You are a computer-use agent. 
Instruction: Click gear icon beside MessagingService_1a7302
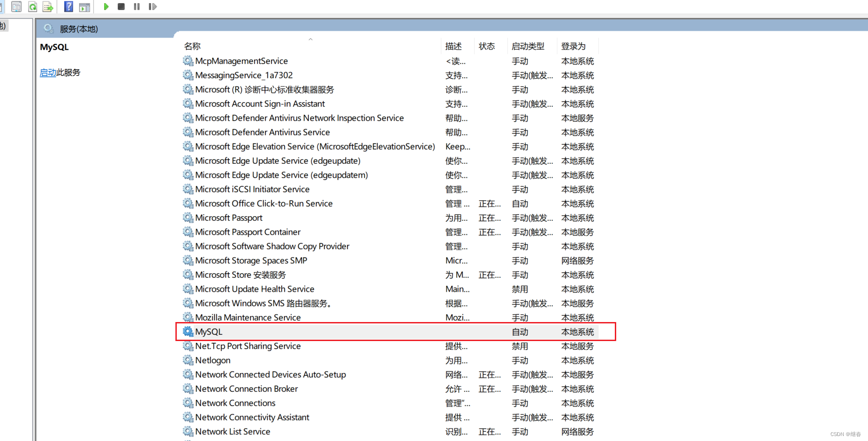[188, 75]
